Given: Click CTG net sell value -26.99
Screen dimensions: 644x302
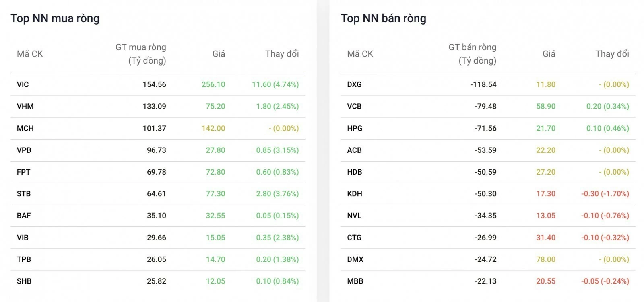Looking at the screenshot, I should pos(485,237).
